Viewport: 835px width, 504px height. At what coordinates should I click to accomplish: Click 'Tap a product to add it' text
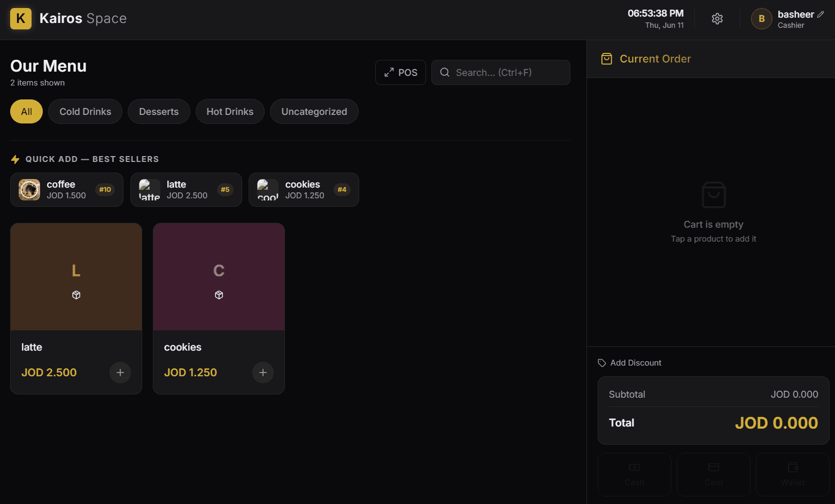(714, 239)
